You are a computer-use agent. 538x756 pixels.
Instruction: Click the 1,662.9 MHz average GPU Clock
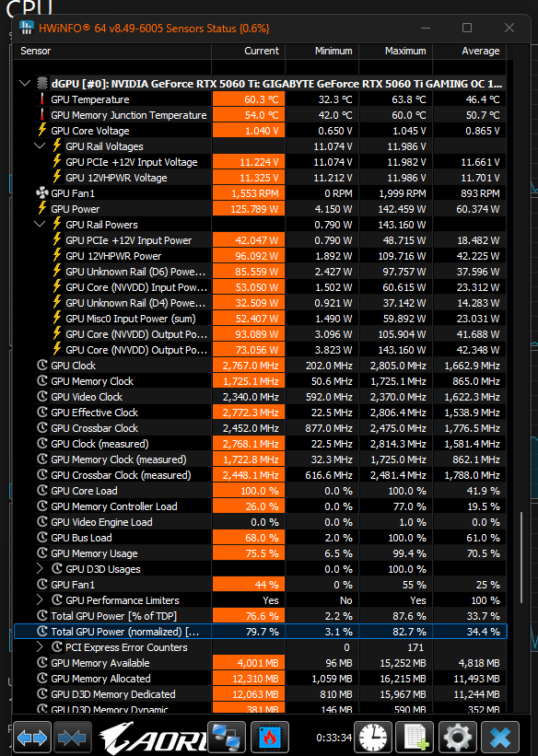click(472, 366)
